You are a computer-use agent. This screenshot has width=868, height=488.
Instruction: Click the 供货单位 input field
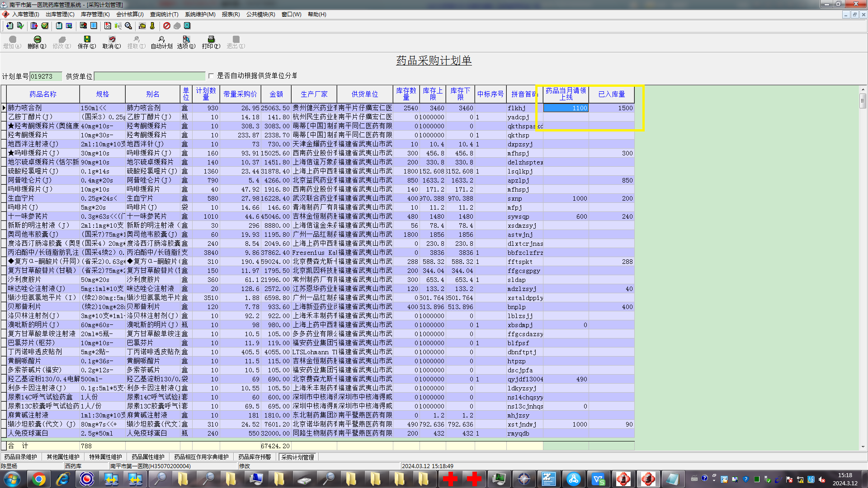[x=150, y=76]
